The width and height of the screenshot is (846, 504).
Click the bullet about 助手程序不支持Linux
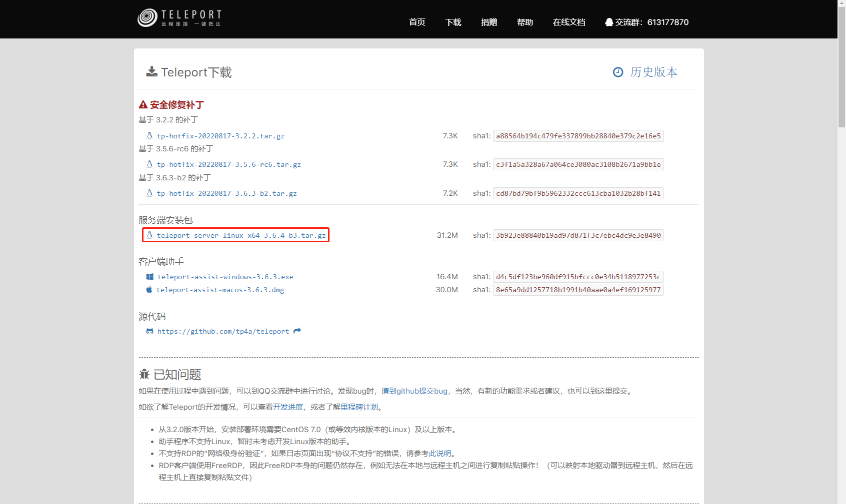point(256,442)
